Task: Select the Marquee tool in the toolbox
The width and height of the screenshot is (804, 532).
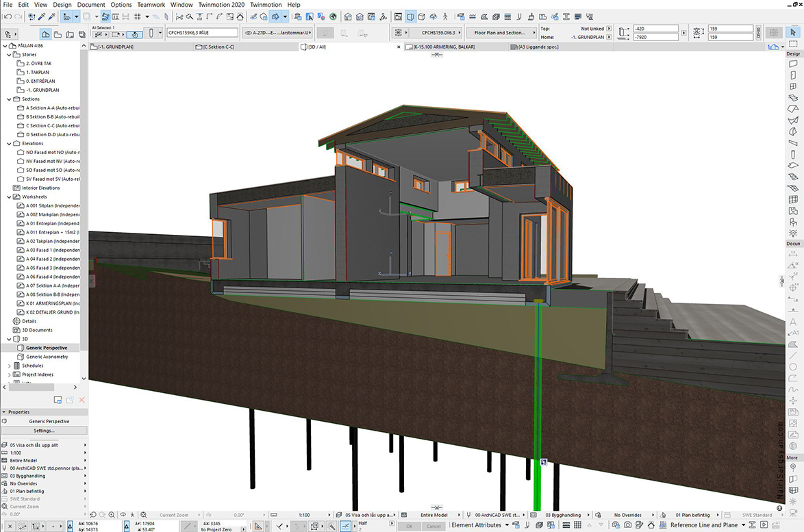Action: pos(793,44)
